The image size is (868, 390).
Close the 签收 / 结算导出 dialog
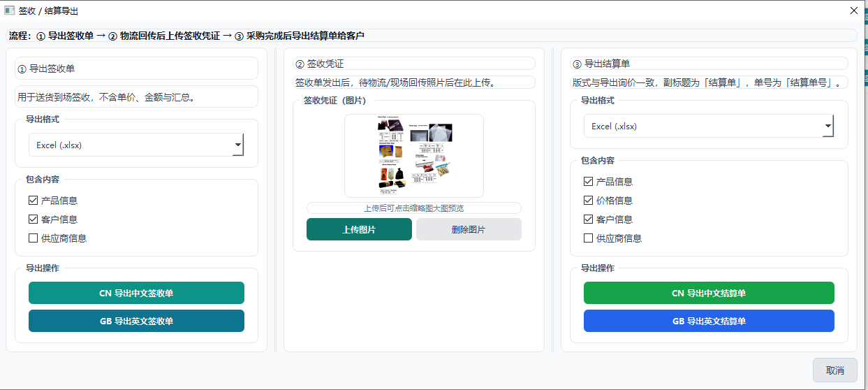click(853, 10)
